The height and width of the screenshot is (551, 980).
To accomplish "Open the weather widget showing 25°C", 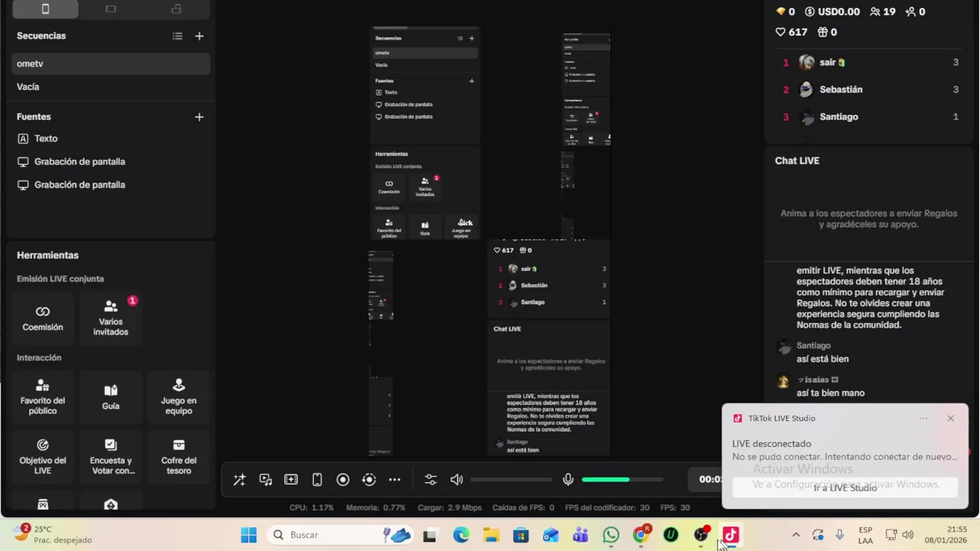I will (x=54, y=534).
